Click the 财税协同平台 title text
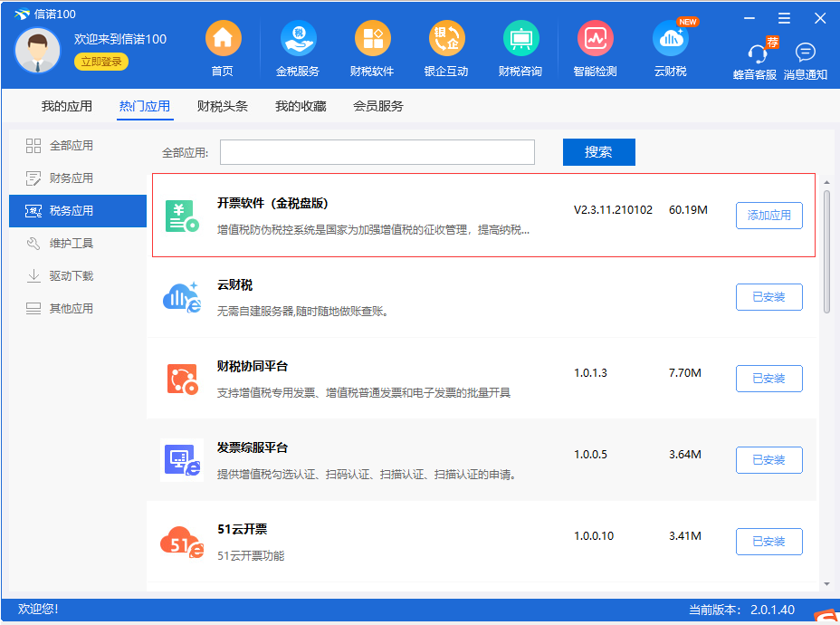The height and width of the screenshot is (625, 840). click(x=253, y=367)
